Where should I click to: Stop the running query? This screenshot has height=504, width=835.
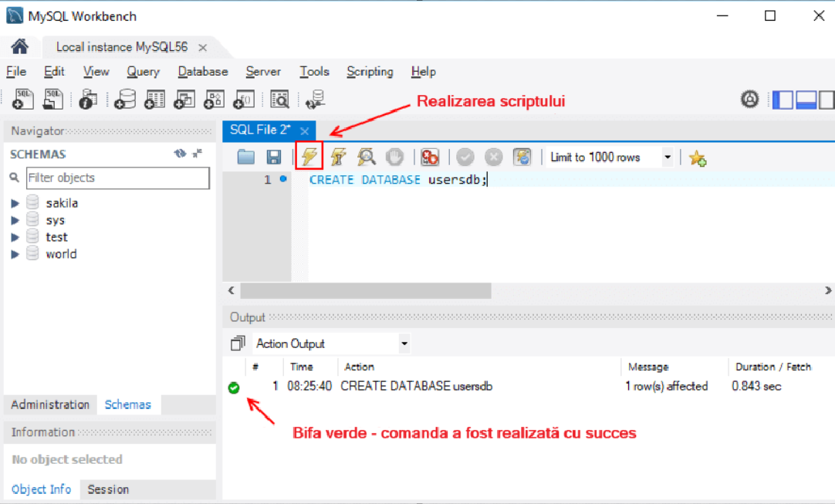pos(394,157)
